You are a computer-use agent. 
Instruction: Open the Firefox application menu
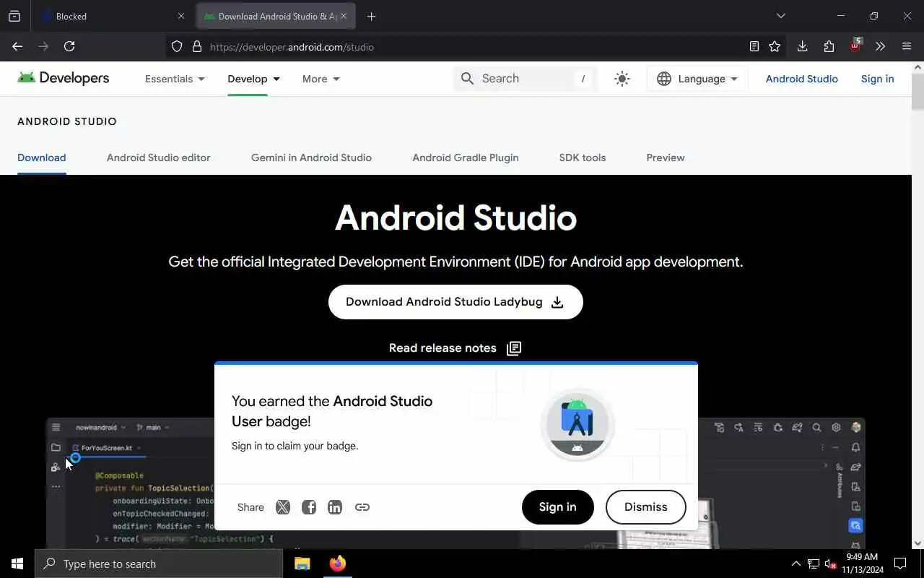[907, 46]
